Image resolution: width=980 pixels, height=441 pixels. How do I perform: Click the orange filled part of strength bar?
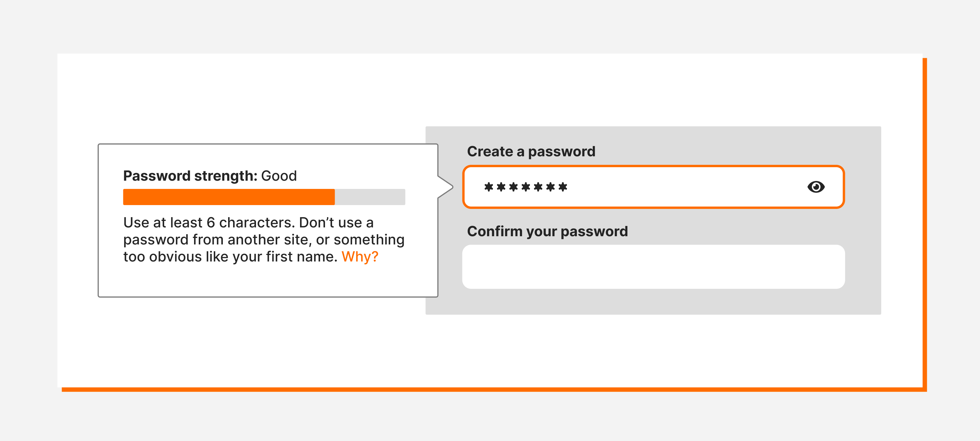click(229, 197)
